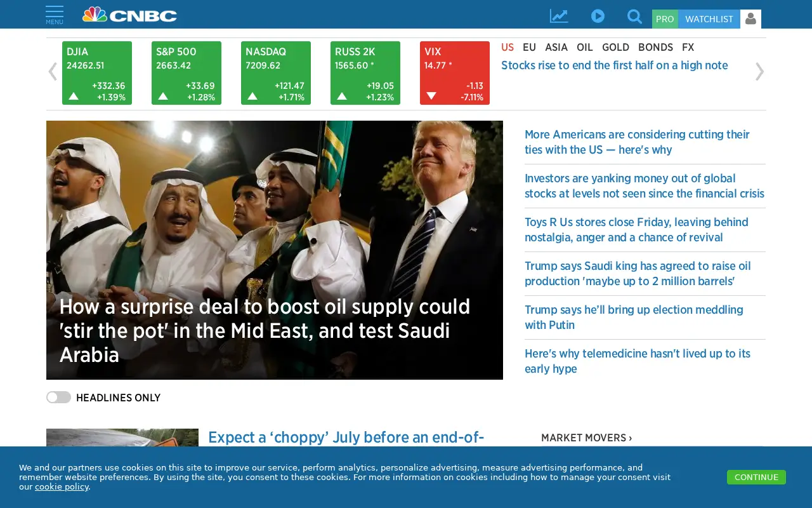The width and height of the screenshot is (812, 508).
Task: Select the EU market tab
Action: coord(529,47)
